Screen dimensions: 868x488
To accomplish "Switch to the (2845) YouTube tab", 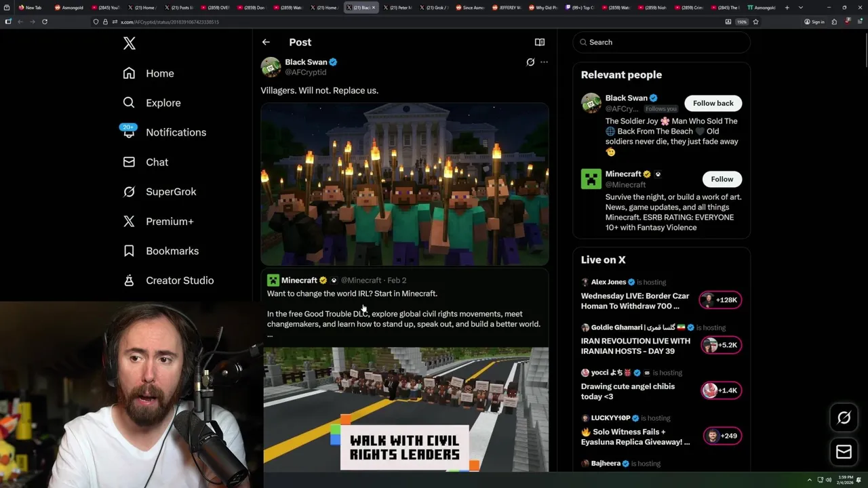I will [x=106, y=7].
